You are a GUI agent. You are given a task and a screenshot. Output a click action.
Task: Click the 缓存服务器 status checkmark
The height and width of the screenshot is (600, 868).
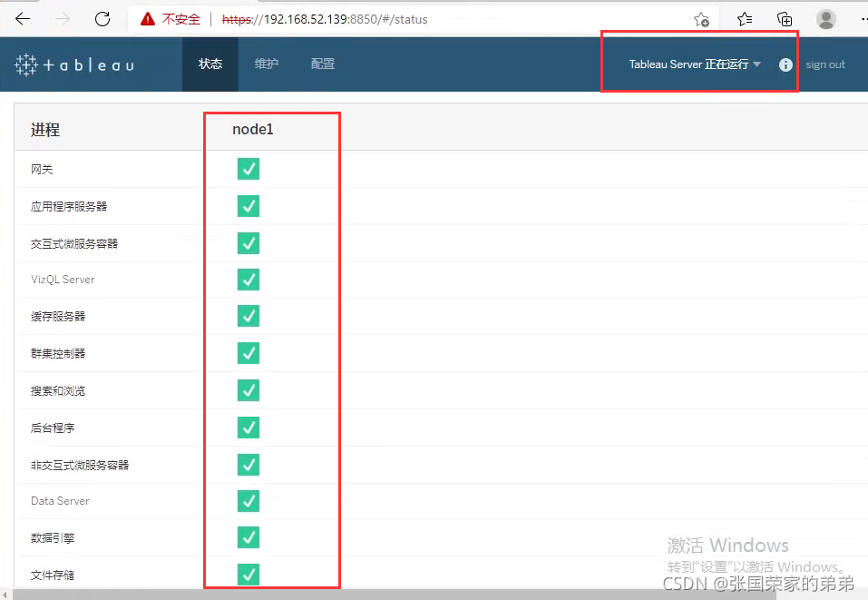pos(249,316)
